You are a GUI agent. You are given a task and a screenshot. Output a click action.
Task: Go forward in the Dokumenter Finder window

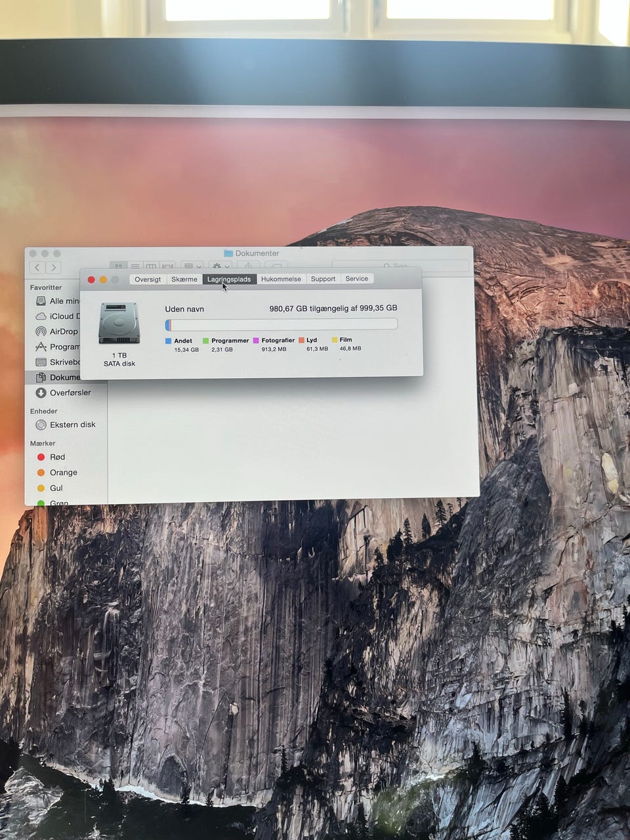(54, 268)
